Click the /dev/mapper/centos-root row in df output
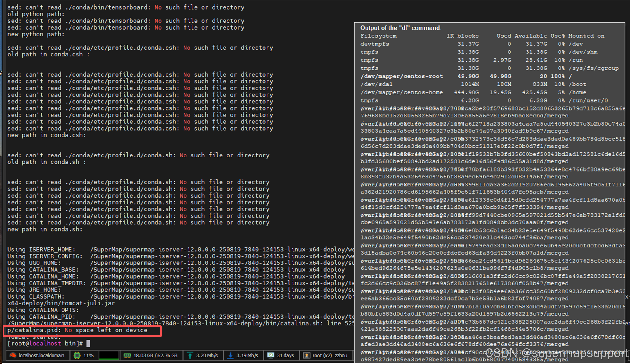The image size is (630, 364). 402,76
